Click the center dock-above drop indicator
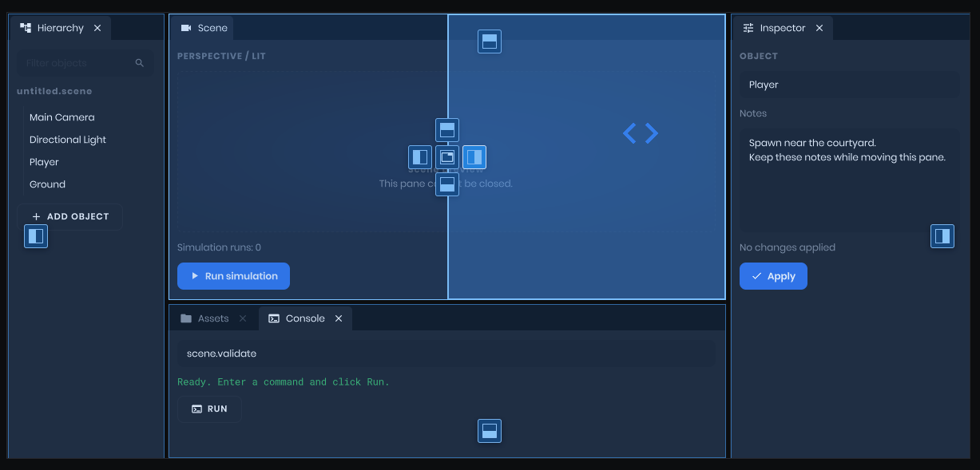980x470 pixels. coord(447,130)
